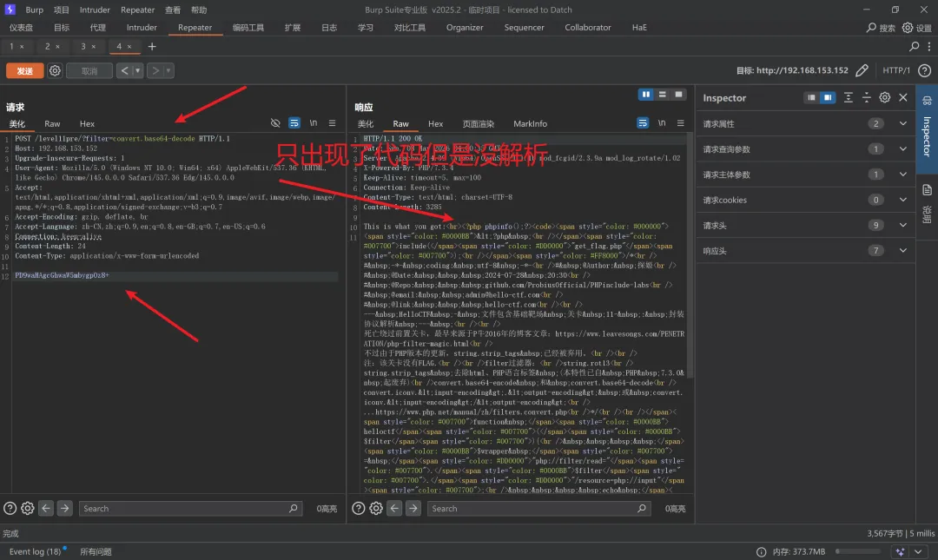938x560 pixels.
Task: Close Repeater tab 1
Action: [x=22, y=46]
